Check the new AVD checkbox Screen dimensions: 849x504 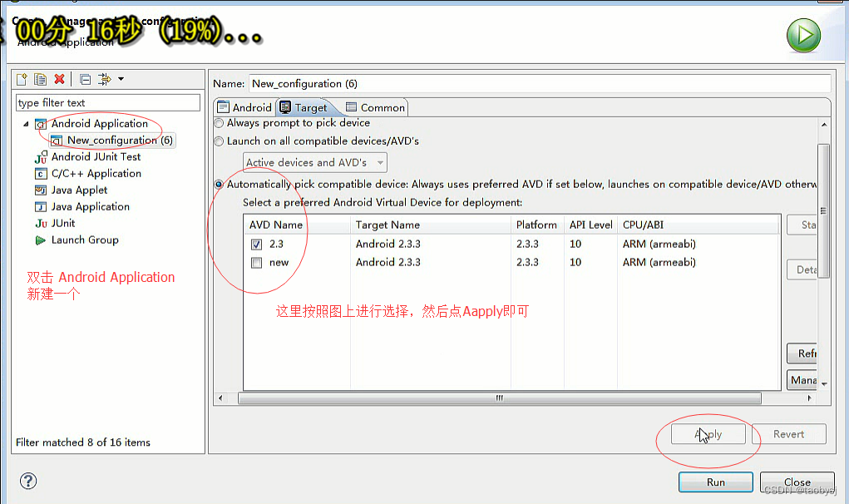click(257, 263)
